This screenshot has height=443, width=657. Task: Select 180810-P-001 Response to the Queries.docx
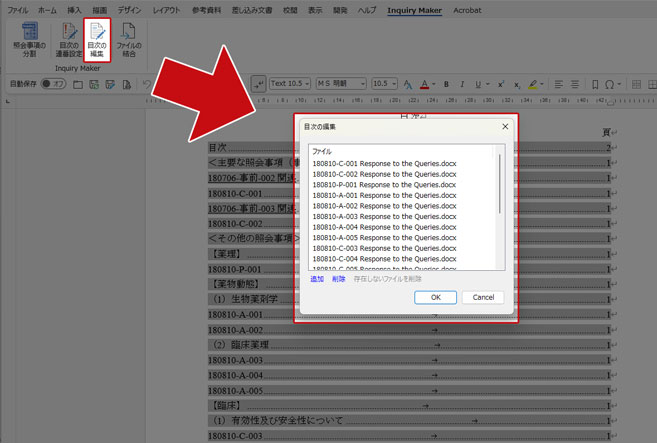click(384, 184)
